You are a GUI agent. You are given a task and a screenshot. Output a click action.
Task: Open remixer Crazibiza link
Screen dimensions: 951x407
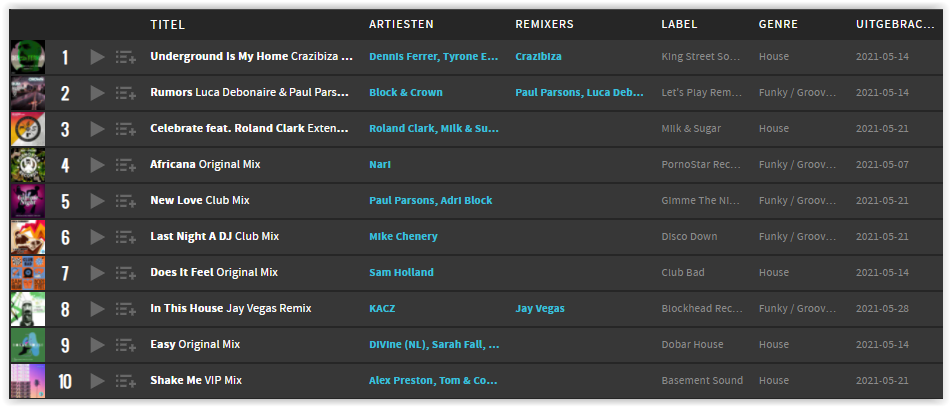(539, 56)
